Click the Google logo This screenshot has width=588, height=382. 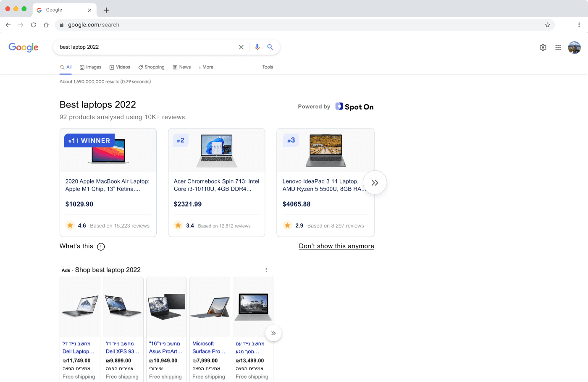[24, 47]
